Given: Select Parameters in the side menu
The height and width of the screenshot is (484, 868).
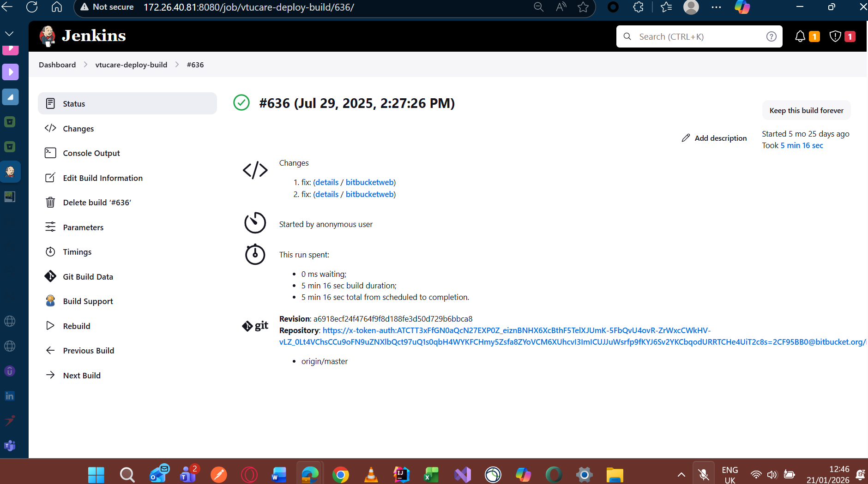Looking at the screenshot, I should (83, 227).
